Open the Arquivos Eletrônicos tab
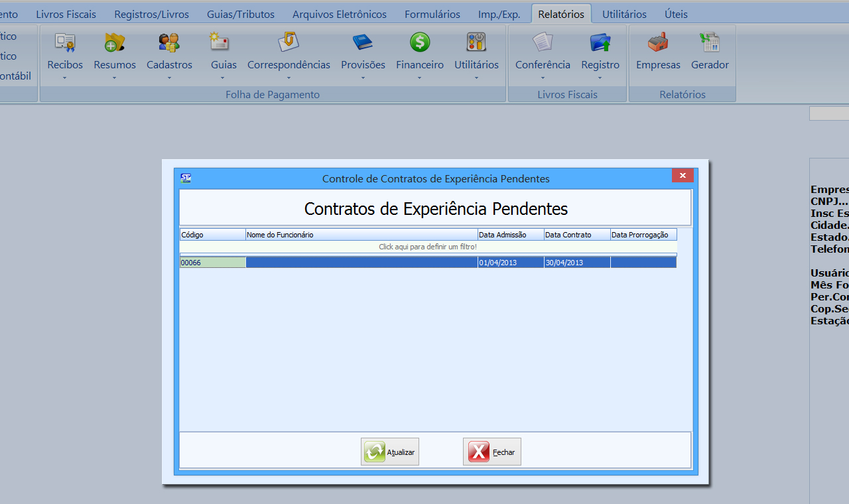This screenshot has width=849, height=504. (x=339, y=14)
